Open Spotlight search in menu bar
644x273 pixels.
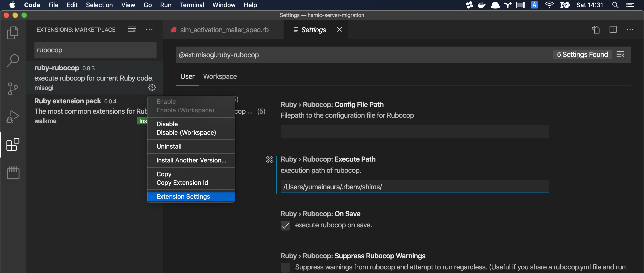[615, 5]
